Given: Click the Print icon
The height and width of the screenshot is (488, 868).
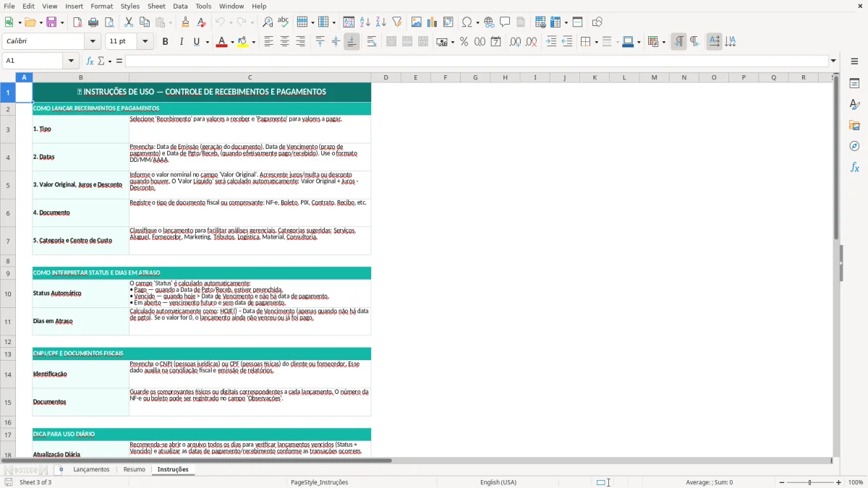Looking at the screenshot, I should click(93, 22).
